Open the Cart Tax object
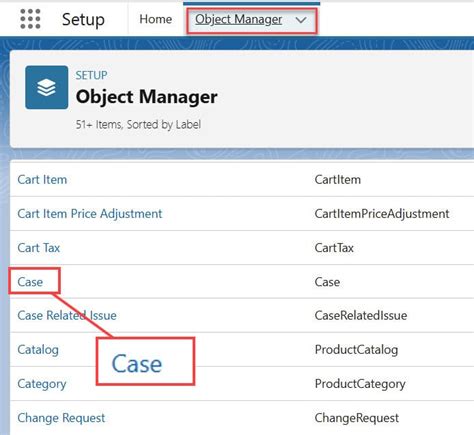This screenshot has width=474, height=435. [39, 248]
